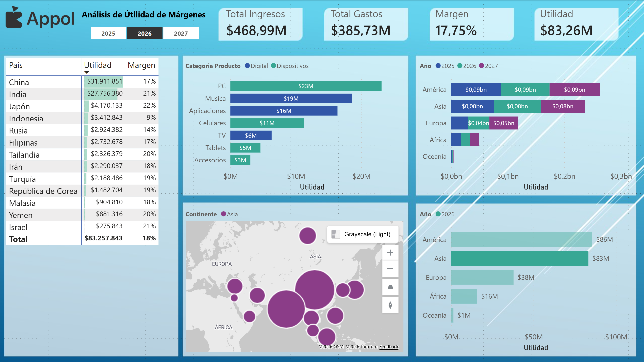644x362 pixels.
Task: Click the map zoom in plus button
Action: coord(390,252)
